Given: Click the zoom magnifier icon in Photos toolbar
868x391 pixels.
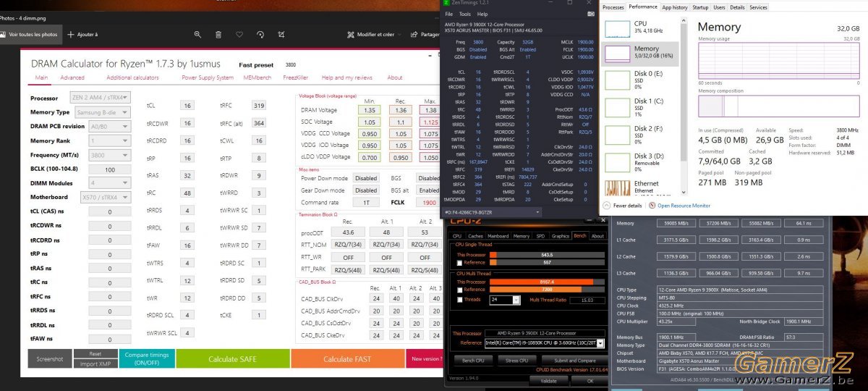Looking at the screenshot, I should (197, 34).
